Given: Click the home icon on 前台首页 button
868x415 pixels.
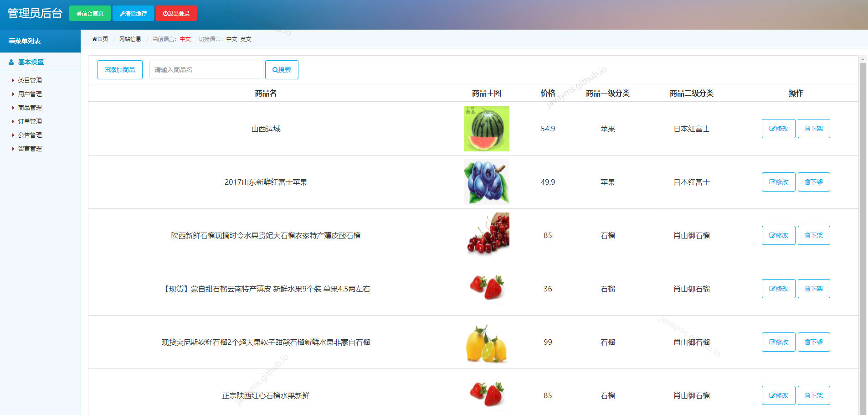Looking at the screenshot, I should (78, 13).
